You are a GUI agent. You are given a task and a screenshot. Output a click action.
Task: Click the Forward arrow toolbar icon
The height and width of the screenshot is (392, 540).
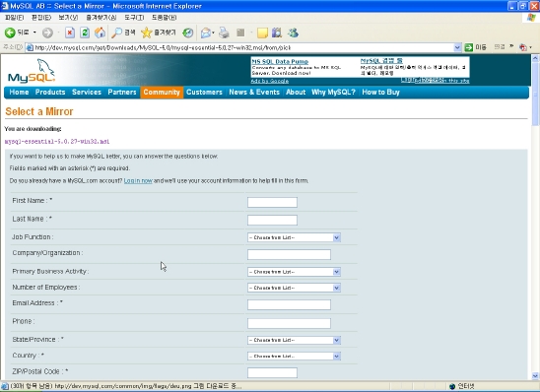(x=47, y=33)
